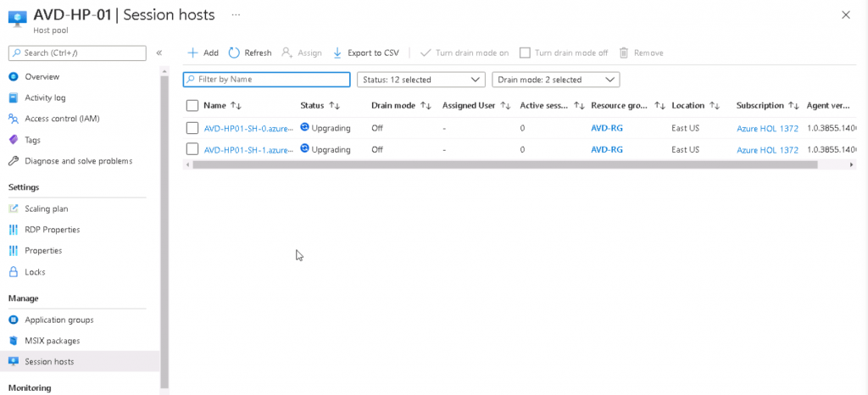Open AVD-HP01-SH-1 session host link
Viewport: 868px width, 395px height.
point(248,149)
